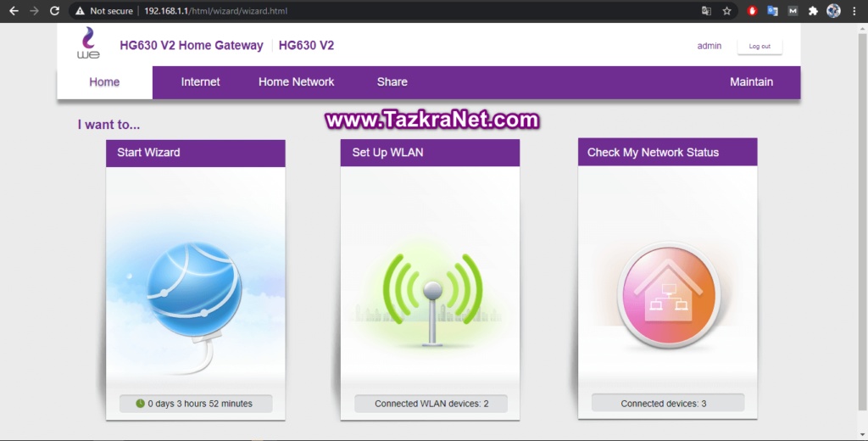Bookmark this page with the star icon
This screenshot has width=868, height=441.
click(726, 11)
